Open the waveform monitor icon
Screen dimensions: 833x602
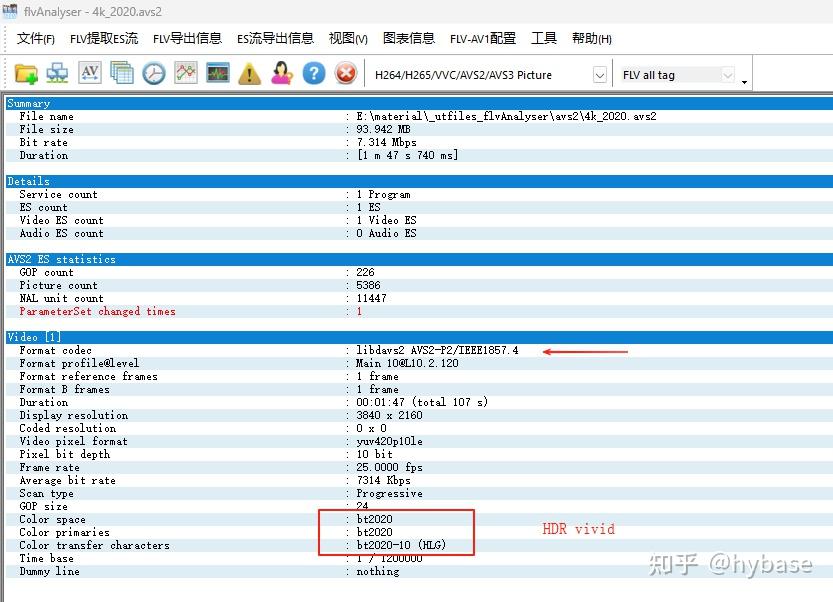218,72
